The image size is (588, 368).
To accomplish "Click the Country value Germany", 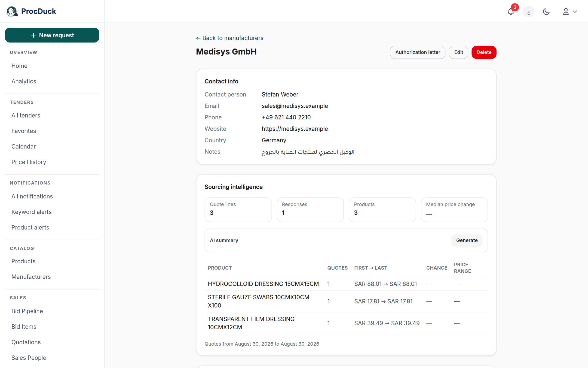I will [x=274, y=140].
